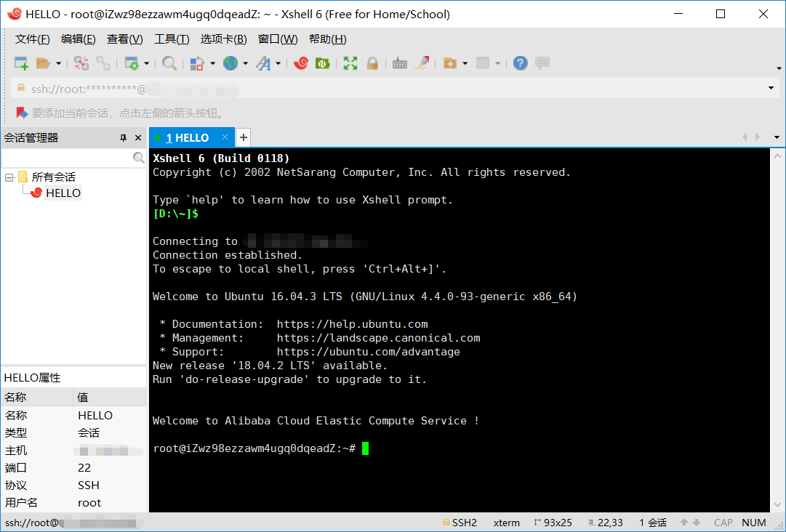Screen dimensions: 786x532
Task: Click the tab scroll left arrow
Action: (x=745, y=137)
